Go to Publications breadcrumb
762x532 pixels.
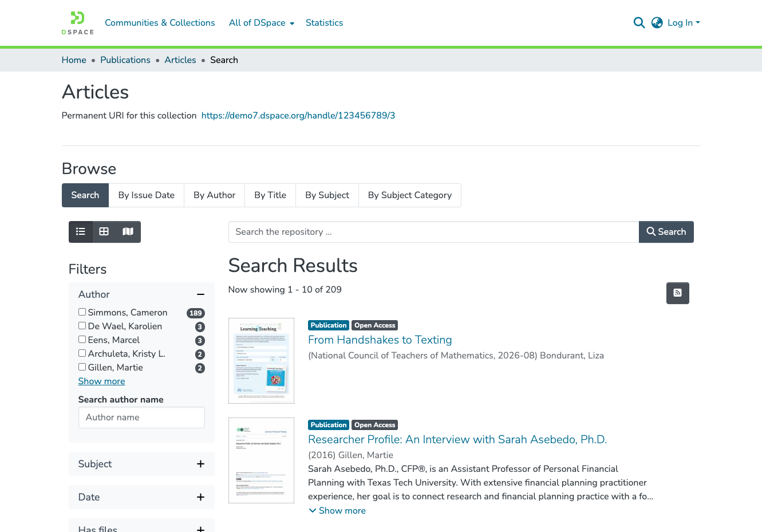(x=125, y=60)
